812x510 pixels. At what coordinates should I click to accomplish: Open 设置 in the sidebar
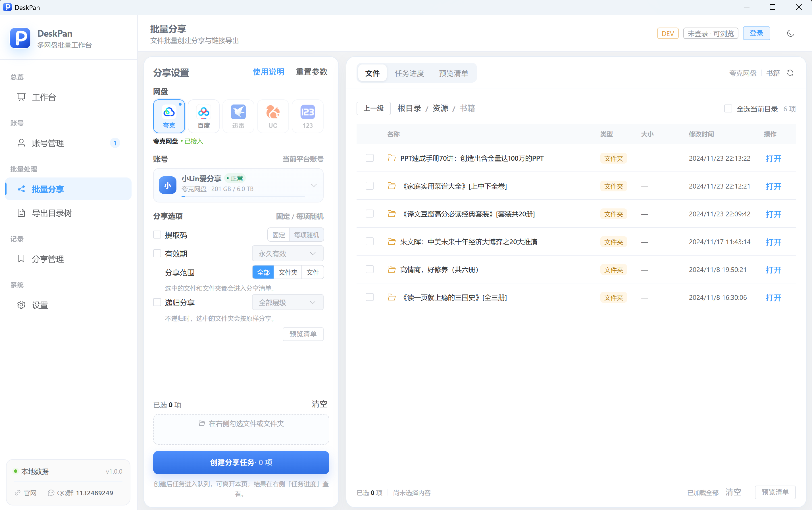coord(68,305)
